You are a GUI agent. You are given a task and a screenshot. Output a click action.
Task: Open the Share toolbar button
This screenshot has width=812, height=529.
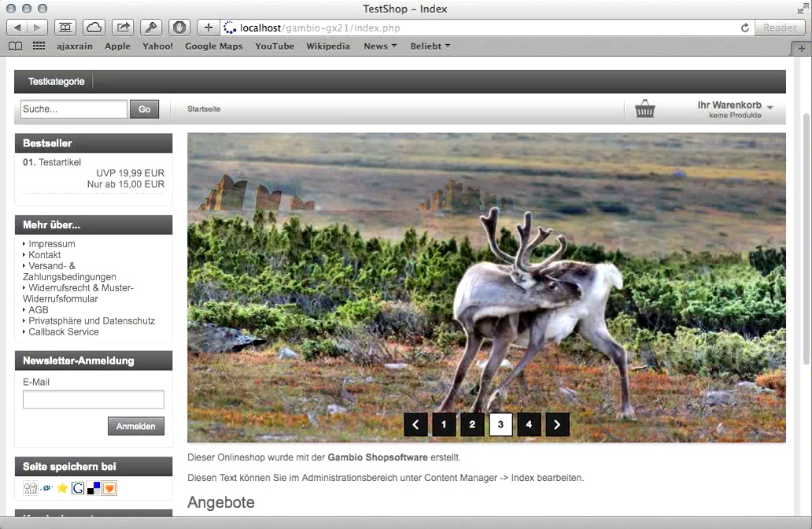coord(123,28)
